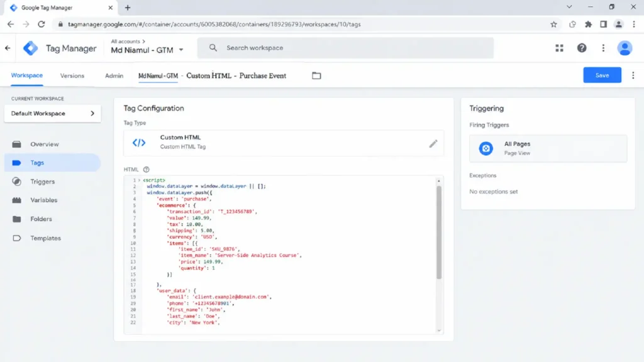
Task: Go back with Tag Manager back arrow
Action: pyautogui.click(x=8, y=48)
